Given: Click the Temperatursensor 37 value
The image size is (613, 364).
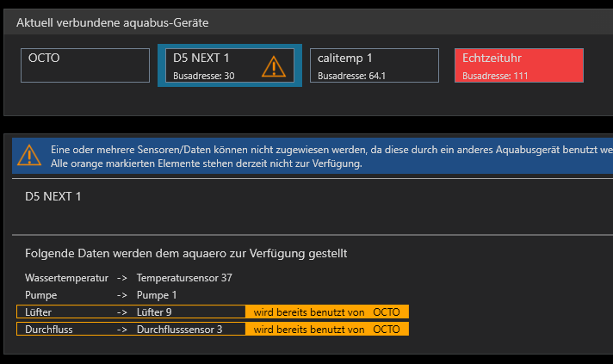Looking at the screenshot, I should [x=184, y=278].
